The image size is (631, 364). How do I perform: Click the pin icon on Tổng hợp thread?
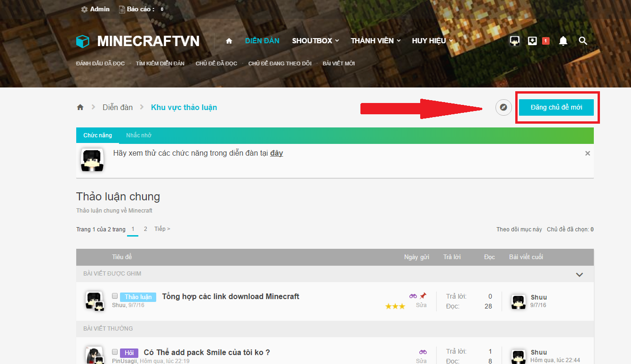[423, 296]
